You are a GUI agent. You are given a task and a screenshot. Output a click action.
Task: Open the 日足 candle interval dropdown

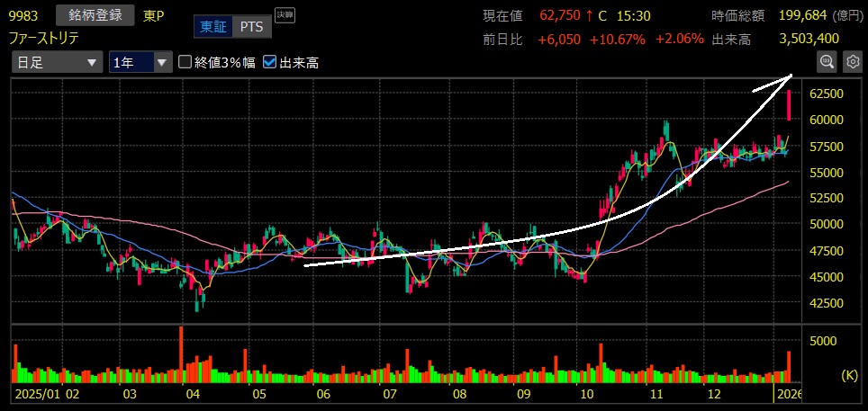pyautogui.click(x=58, y=63)
